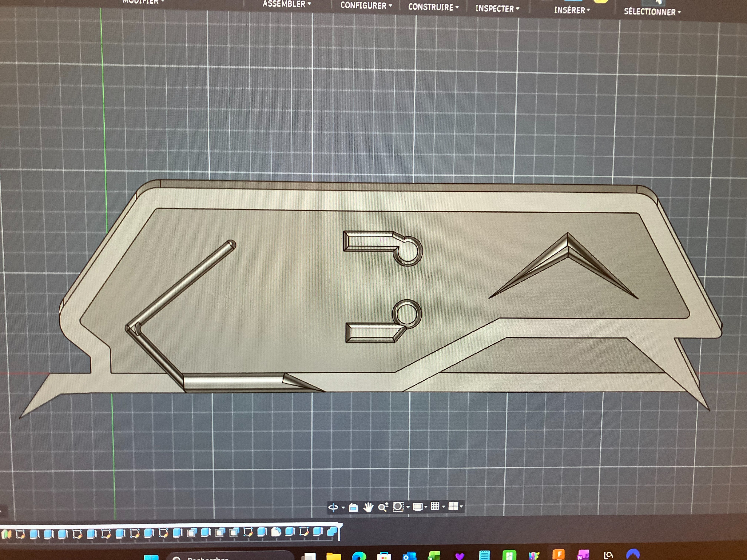Select the first feature in the timeline
This screenshot has width=747, height=560.
[x=6, y=534]
